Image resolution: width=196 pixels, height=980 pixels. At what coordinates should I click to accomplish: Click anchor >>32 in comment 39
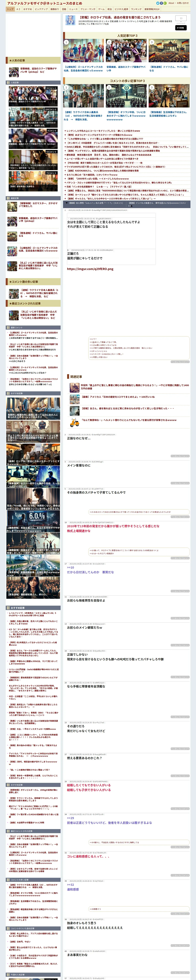click(70, 885)
